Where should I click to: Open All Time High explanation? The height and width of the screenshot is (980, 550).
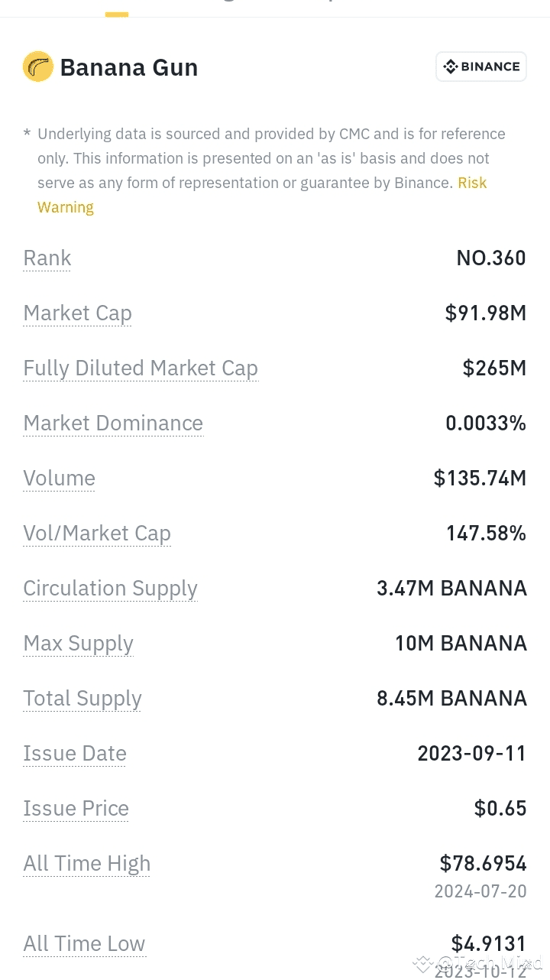click(86, 864)
